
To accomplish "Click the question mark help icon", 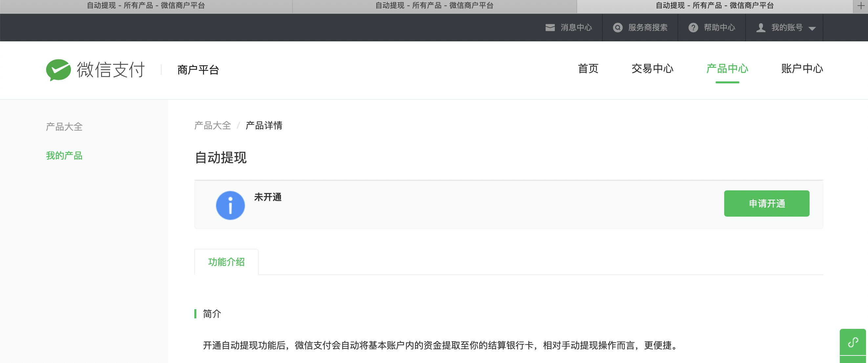I will click(x=693, y=28).
